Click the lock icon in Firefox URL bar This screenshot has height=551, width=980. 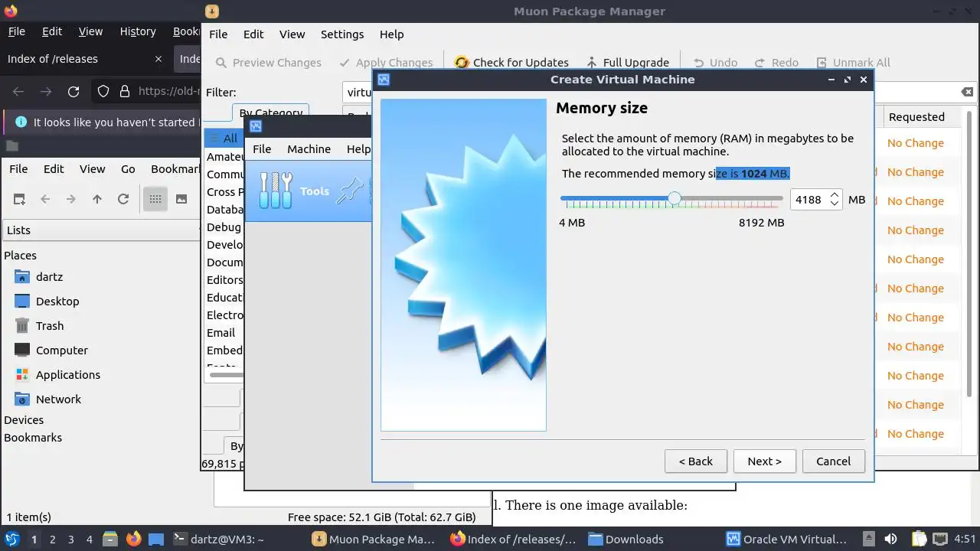tap(125, 92)
